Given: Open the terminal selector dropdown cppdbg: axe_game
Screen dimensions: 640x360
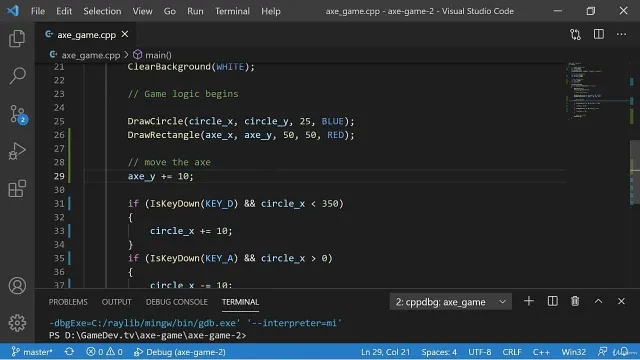Looking at the screenshot, I should pyautogui.click(x=451, y=302).
